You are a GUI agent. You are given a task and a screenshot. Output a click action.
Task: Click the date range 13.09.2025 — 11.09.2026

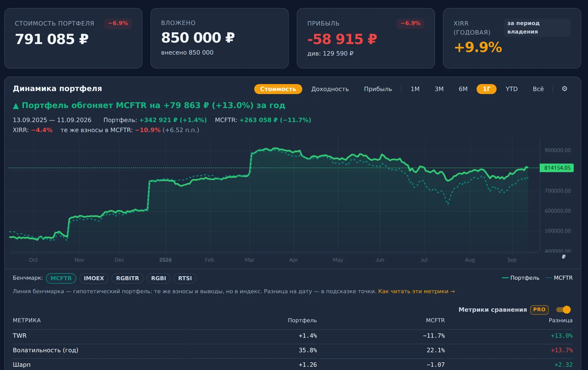click(52, 120)
